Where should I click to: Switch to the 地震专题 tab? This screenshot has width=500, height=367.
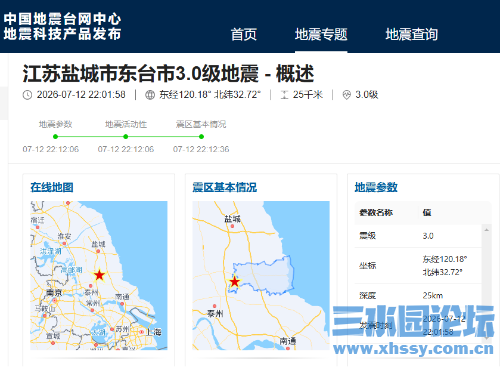(321, 34)
